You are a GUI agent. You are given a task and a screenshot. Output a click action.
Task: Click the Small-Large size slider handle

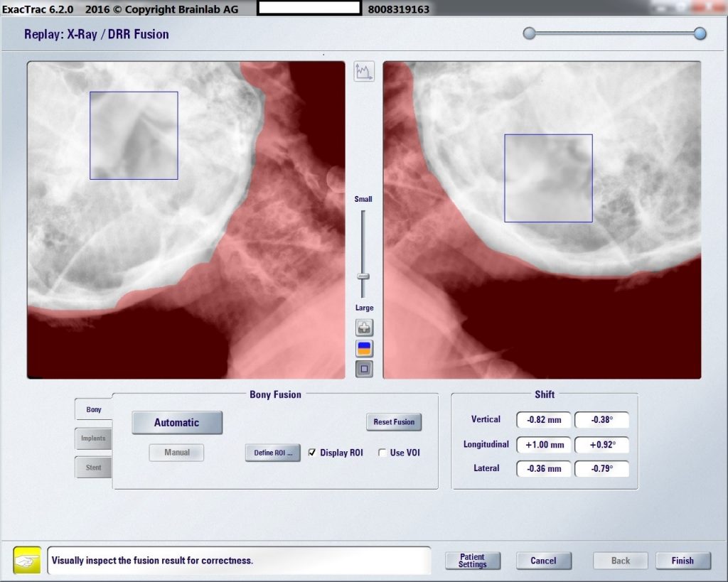coord(363,276)
